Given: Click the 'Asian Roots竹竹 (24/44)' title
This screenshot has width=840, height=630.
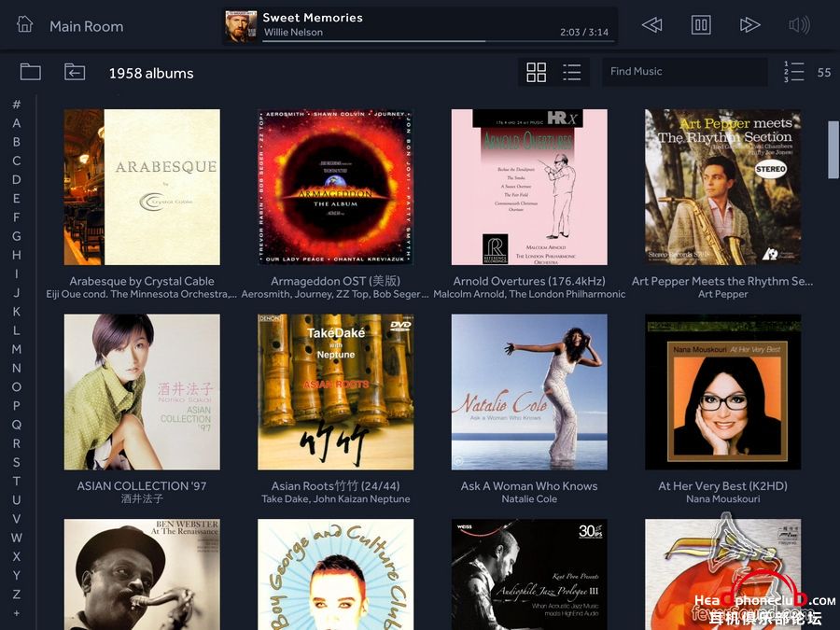Looking at the screenshot, I should [x=335, y=486].
